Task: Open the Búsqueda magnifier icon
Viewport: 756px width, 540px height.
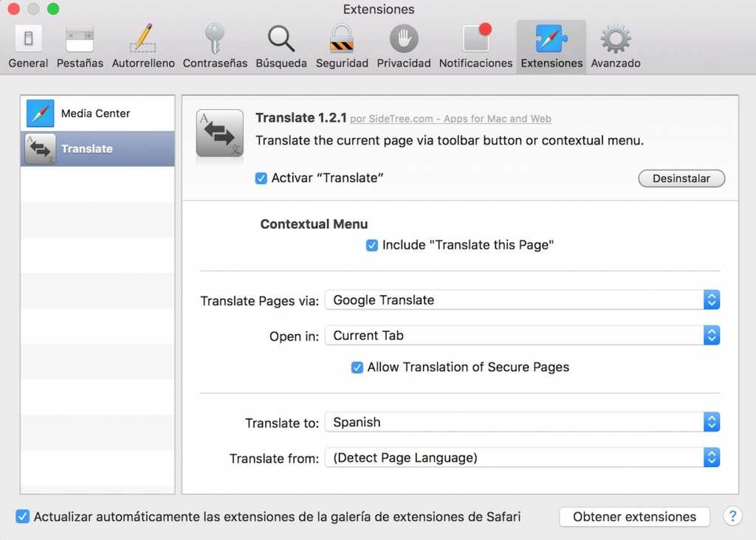Action: (281, 38)
